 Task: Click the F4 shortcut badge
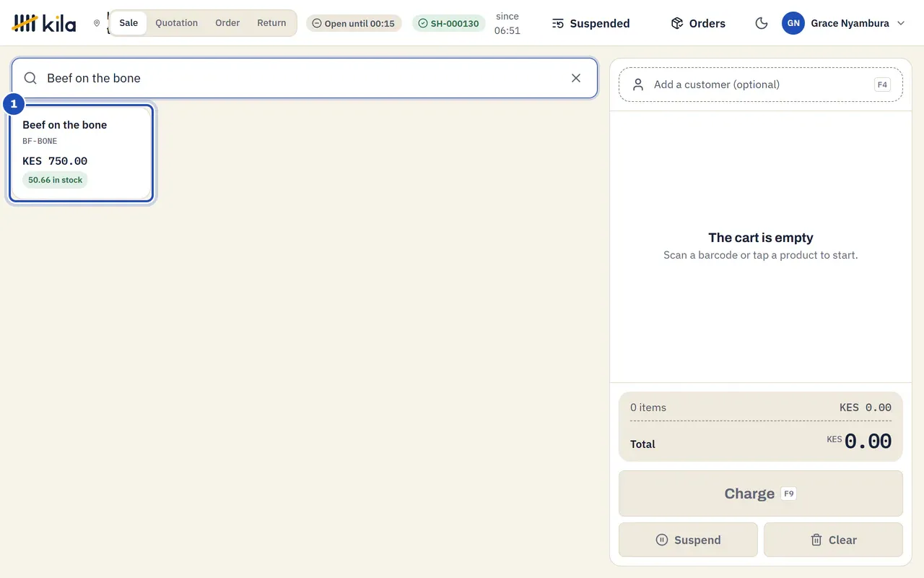pyautogui.click(x=882, y=85)
